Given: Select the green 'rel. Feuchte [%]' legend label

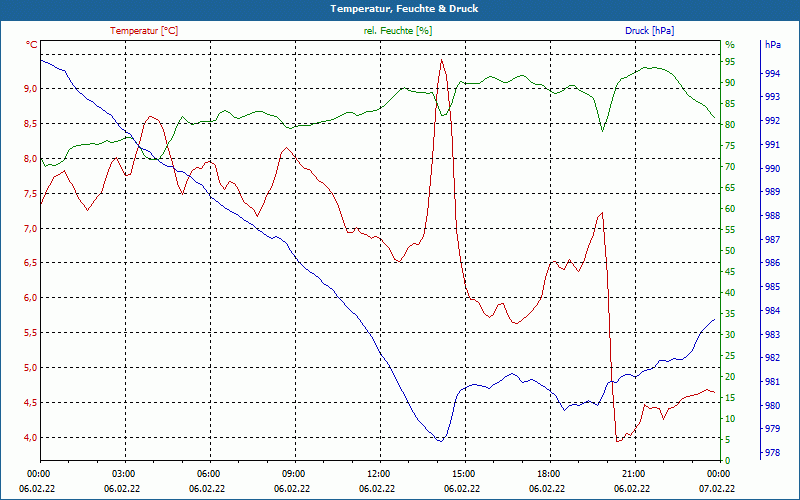Looking at the screenshot, I should 398,31.
